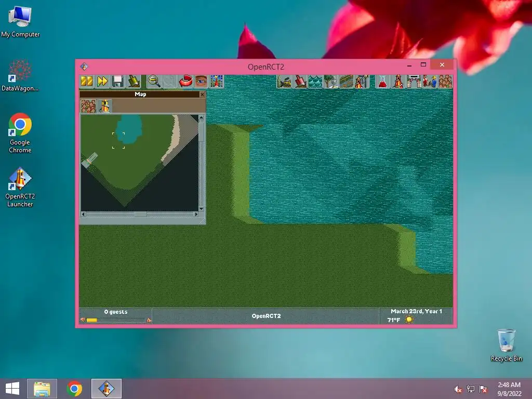Toggle the map toolbar button

pyautogui.click(x=217, y=82)
